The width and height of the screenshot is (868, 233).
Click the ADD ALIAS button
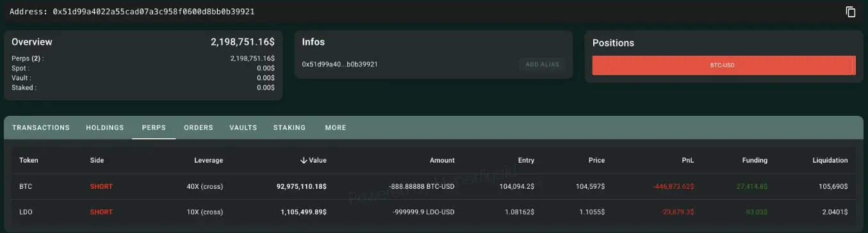coord(542,64)
